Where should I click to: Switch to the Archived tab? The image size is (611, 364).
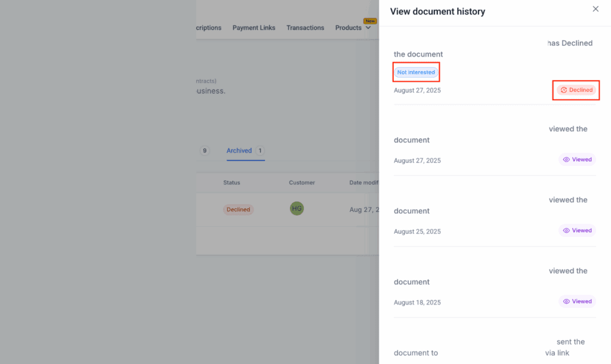239,150
